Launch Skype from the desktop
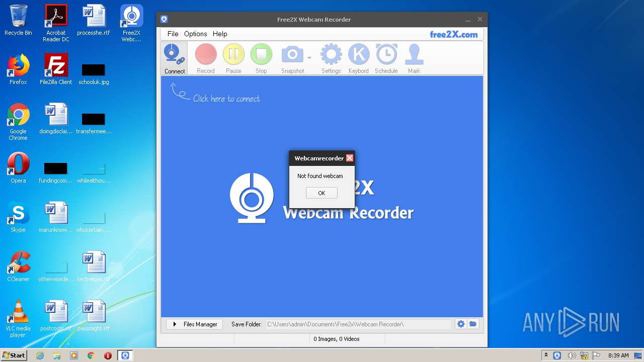644x362 pixels. click(x=18, y=217)
